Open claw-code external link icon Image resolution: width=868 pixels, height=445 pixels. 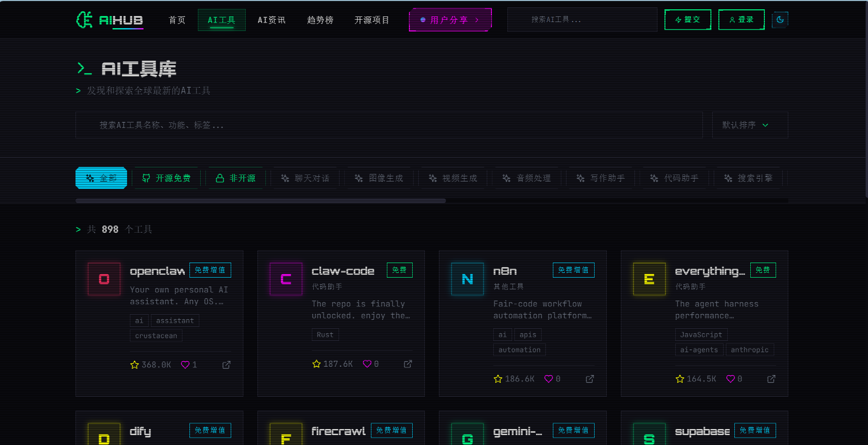coord(408,364)
